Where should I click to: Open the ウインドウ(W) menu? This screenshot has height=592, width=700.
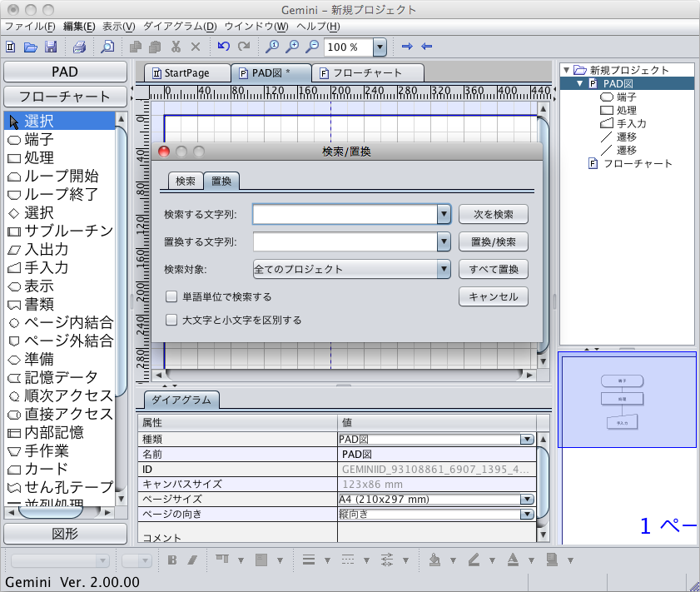256,27
